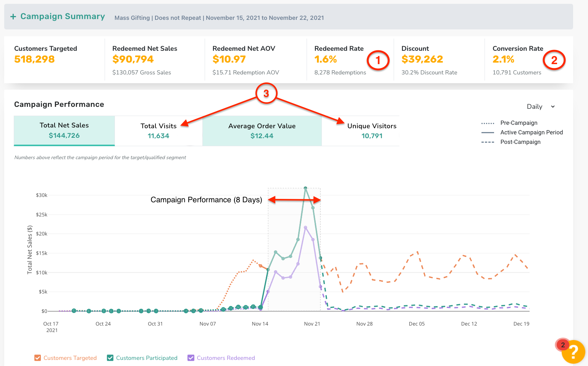The width and height of the screenshot is (588, 366).
Task: Click the Post-Campaign dashed legend line
Action: tap(488, 142)
